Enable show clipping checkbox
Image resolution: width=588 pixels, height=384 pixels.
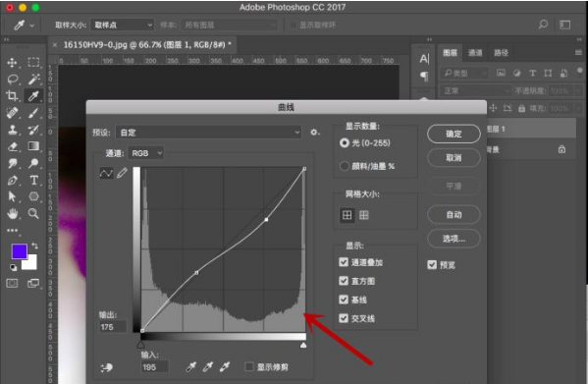[x=249, y=366]
